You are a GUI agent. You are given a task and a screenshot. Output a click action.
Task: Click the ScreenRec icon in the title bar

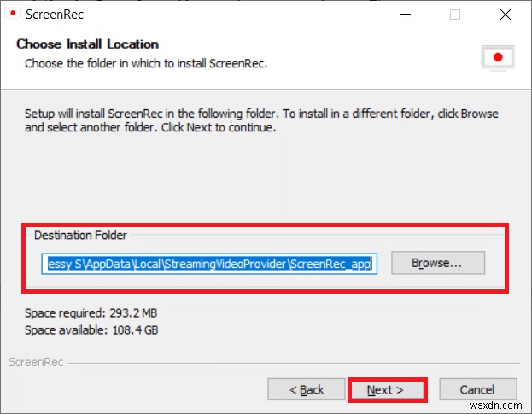click(x=10, y=15)
